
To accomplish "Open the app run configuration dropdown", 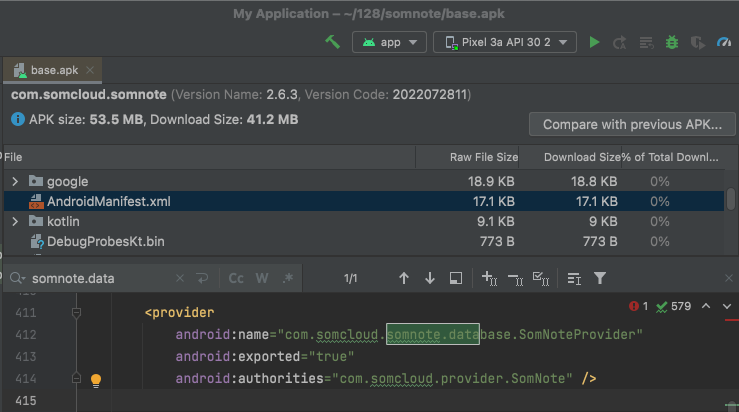I will tap(390, 43).
